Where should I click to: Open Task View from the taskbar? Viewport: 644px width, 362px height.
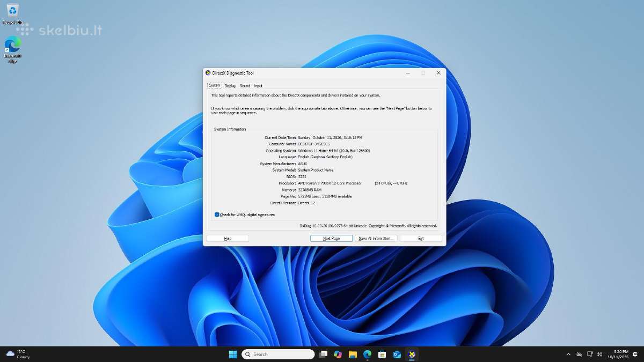click(323, 354)
